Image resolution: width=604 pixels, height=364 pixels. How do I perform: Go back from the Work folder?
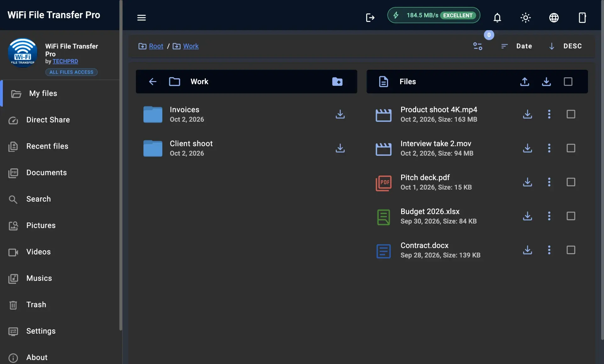pyautogui.click(x=153, y=81)
